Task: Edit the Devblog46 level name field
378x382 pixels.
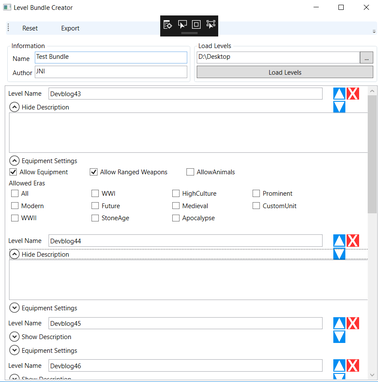Action: coord(185,366)
